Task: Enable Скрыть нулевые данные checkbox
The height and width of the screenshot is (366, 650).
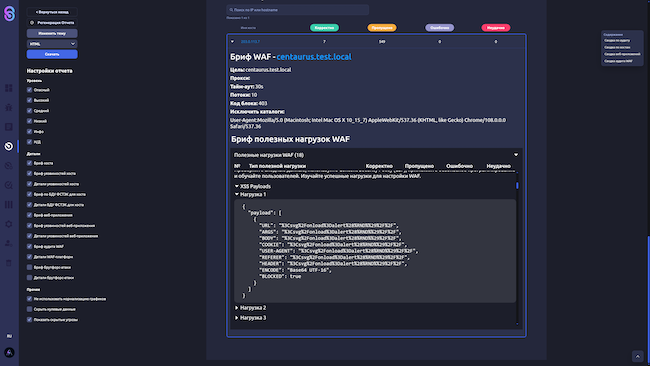Action: click(x=29, y=309)
